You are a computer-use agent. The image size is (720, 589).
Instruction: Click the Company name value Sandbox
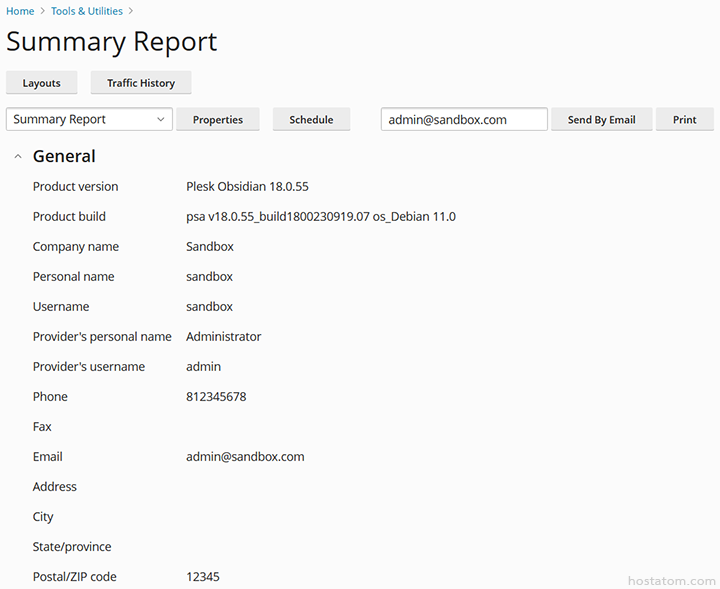[210, 246]
